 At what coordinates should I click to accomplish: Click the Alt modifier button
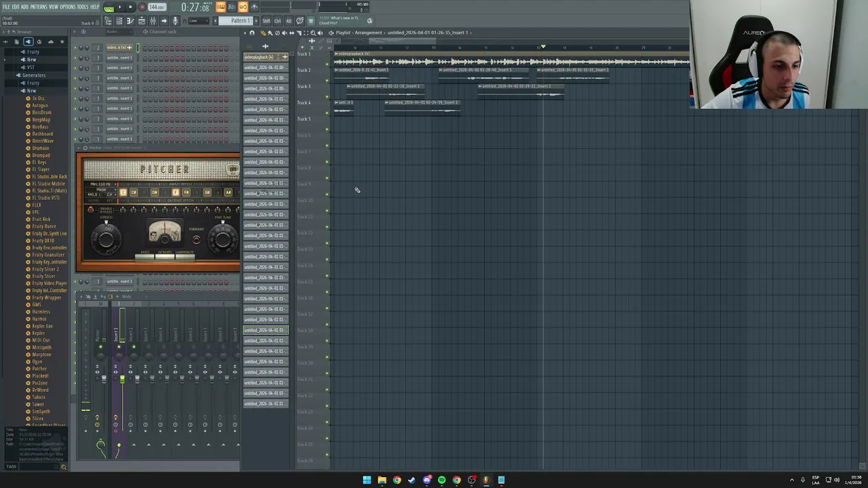pos(289,21)
